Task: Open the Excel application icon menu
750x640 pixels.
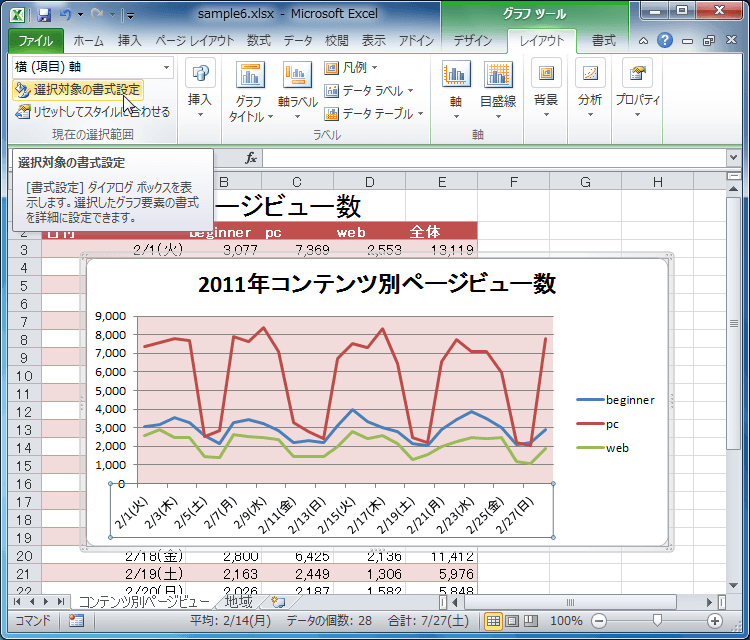Action: tap(17, 15)
